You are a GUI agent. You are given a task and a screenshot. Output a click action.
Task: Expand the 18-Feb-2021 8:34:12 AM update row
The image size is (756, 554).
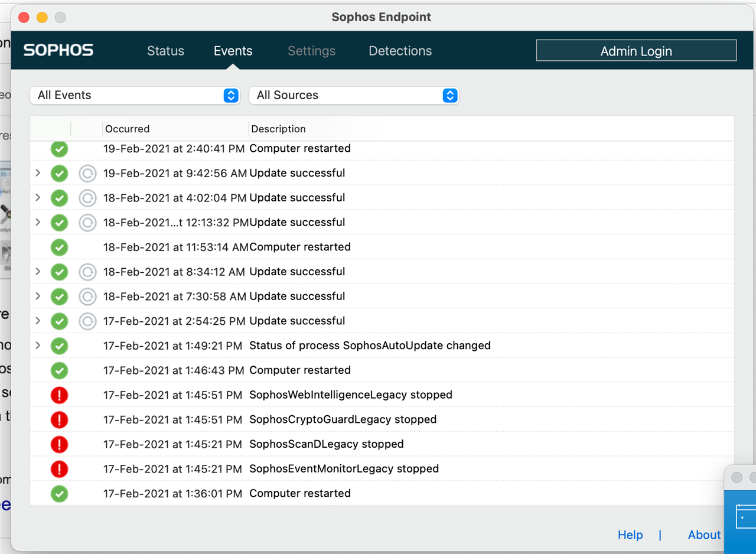point(38,272)
